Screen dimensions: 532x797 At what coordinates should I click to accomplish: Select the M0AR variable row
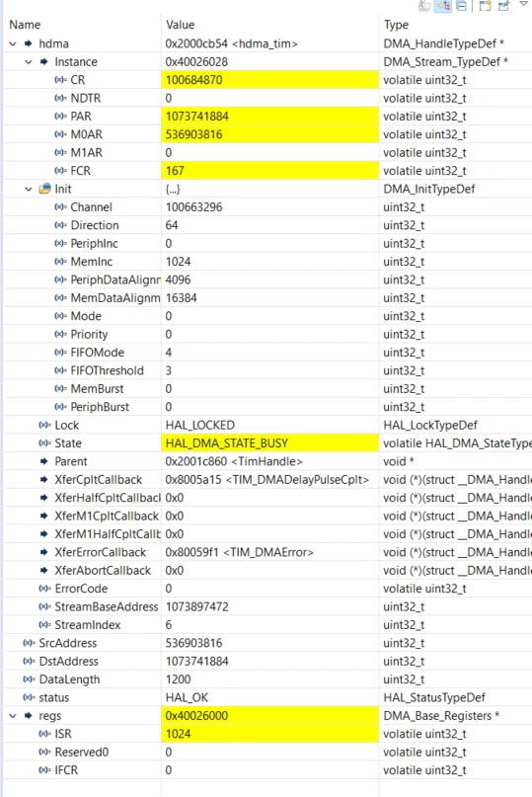point(267,134)
